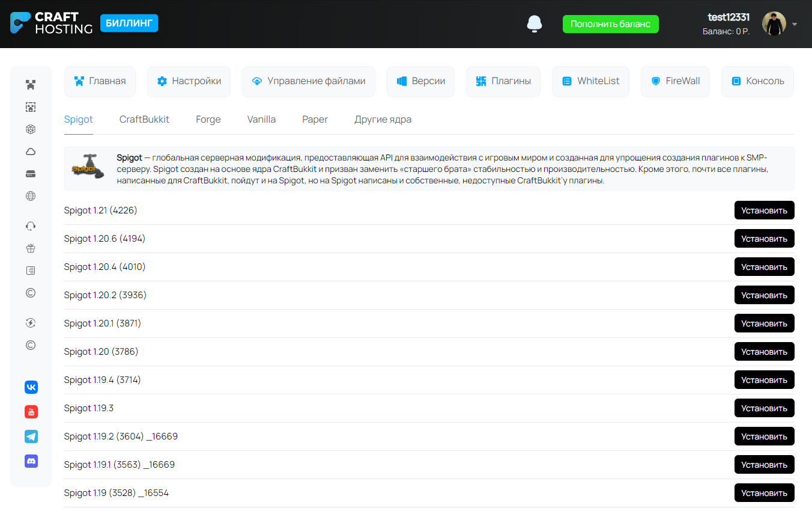This screenshot has width=812, height=511.
Task: Click copyright icon under the document icon
Action: [31, 293]
